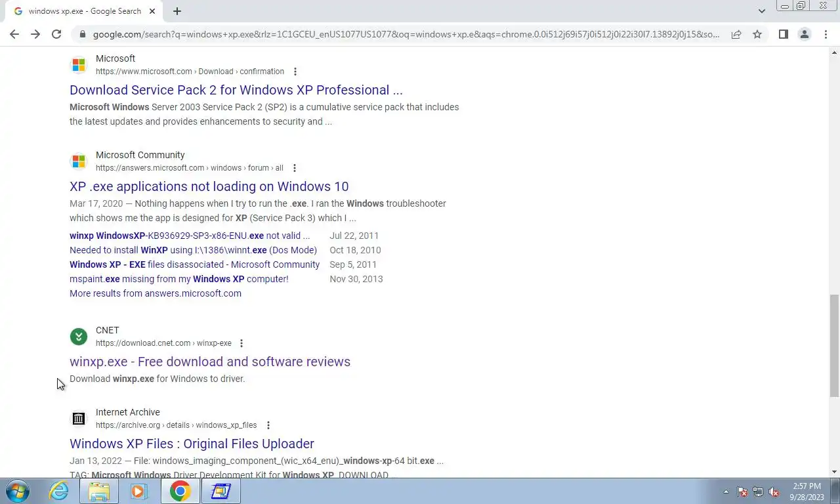Click the address bar URL field
840x504 pixels.
click(x=406, y=34)
